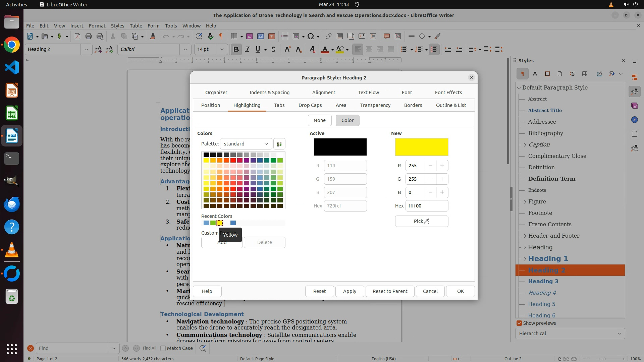Open Character Styles icon in Styles panel
The height and width of the screenshot is (362, 644).
(x=535, y=74)
